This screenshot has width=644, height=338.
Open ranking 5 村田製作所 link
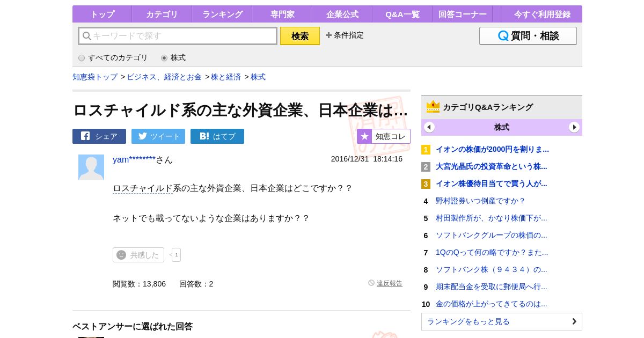tap(492, 218)
